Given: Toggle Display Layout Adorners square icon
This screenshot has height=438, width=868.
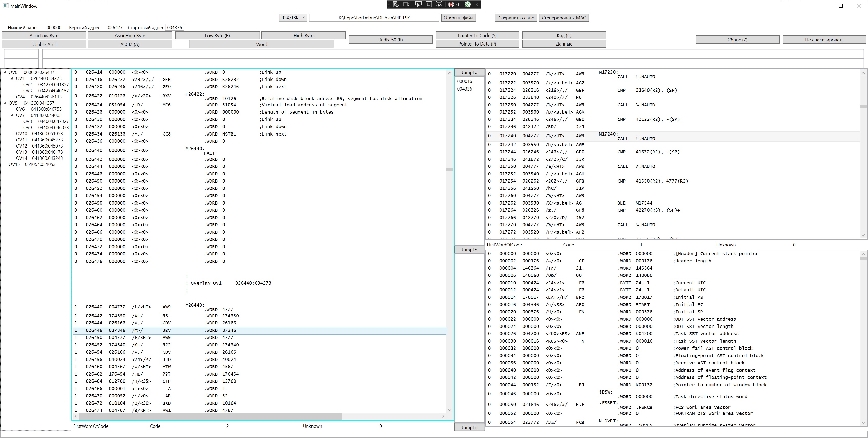Looking at the screenshot, I should coord(429,4).
